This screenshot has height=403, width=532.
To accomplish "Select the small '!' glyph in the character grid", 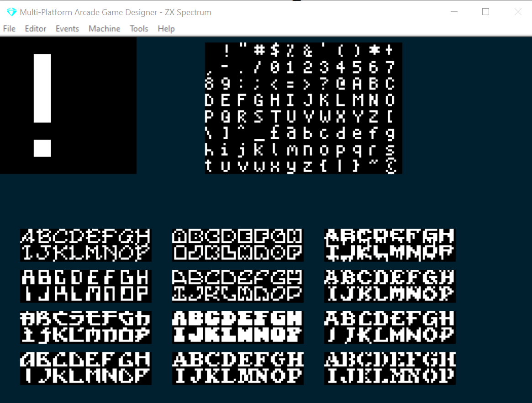I will pyautogui.click(x=226, y=51).
